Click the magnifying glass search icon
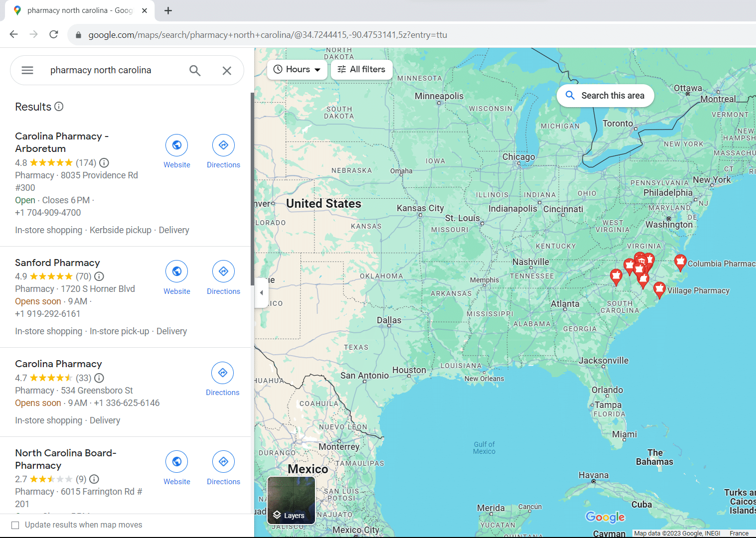The height and width of the screenshot is (538, 756). [x=195, y=71]
